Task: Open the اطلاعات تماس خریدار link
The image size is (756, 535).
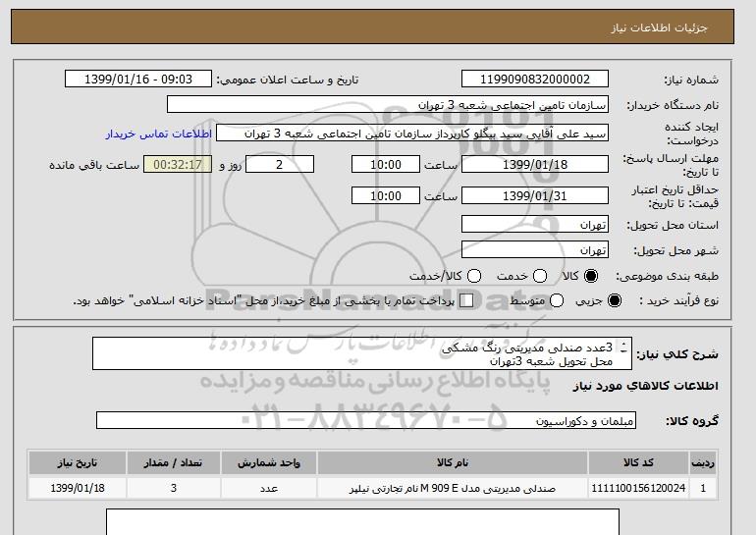Action: [x=159, y=134]
